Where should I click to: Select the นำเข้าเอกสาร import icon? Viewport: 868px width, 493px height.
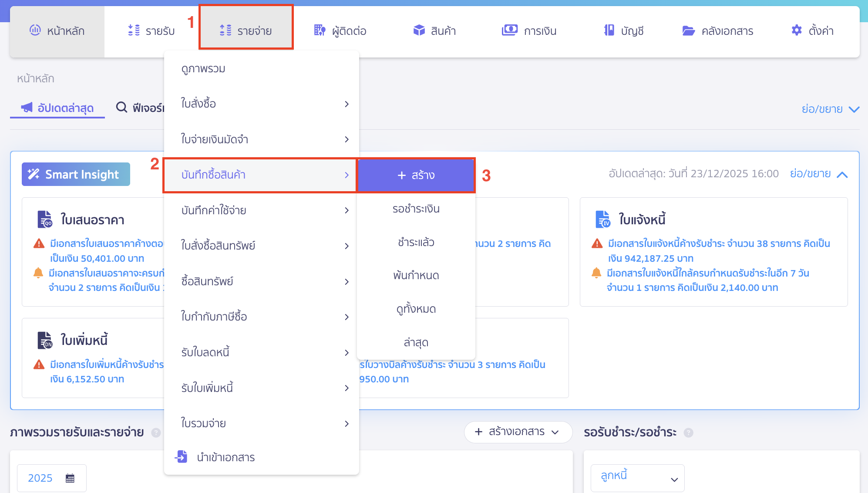coord(181,457)
